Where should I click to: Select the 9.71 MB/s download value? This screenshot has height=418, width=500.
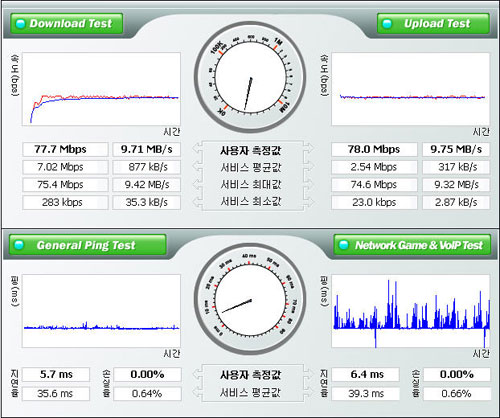pos(147,149)
